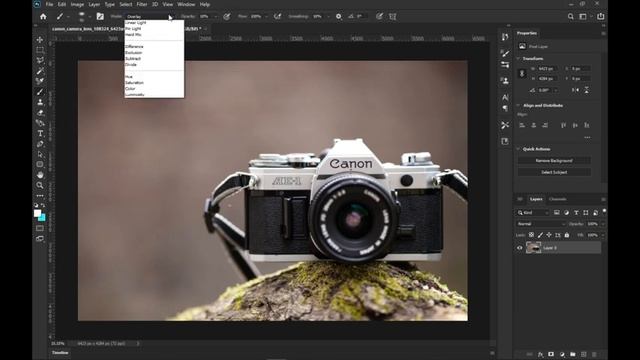Choose Difference from blend mode list

(154, 47)
